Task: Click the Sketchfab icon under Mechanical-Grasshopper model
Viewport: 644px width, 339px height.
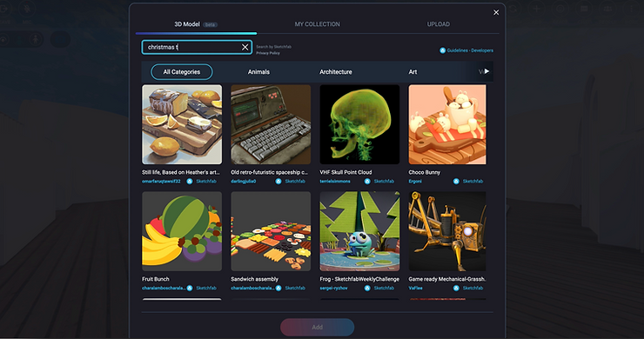Action: (x=456, y=288)
